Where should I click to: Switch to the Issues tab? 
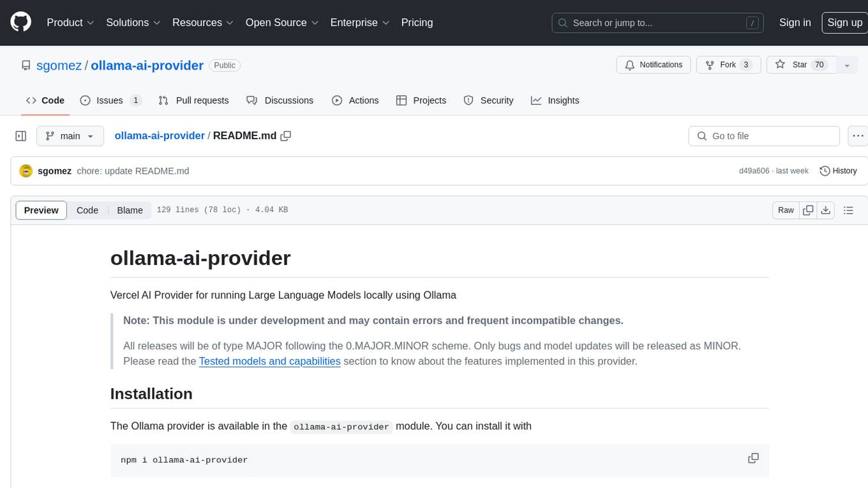[x=110, y=100]
